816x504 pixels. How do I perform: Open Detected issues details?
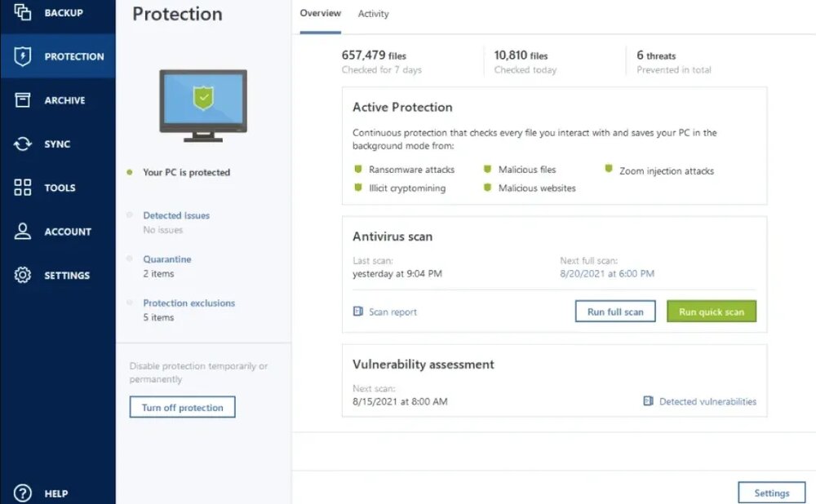[x=176, y=214]
